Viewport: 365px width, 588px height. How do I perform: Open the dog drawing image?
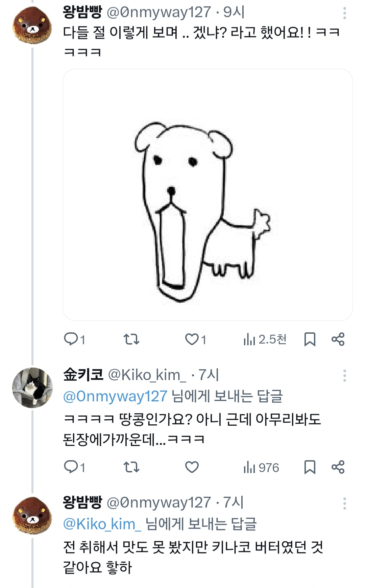click(208, 195)
